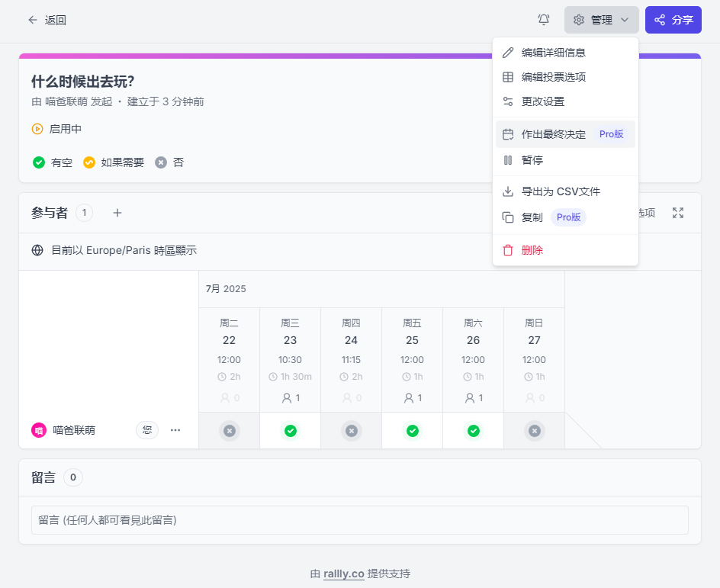Choose 复制 menu entry
This screenshot has height=588, width=720.
pyautogui.click(x=565, y=217)
